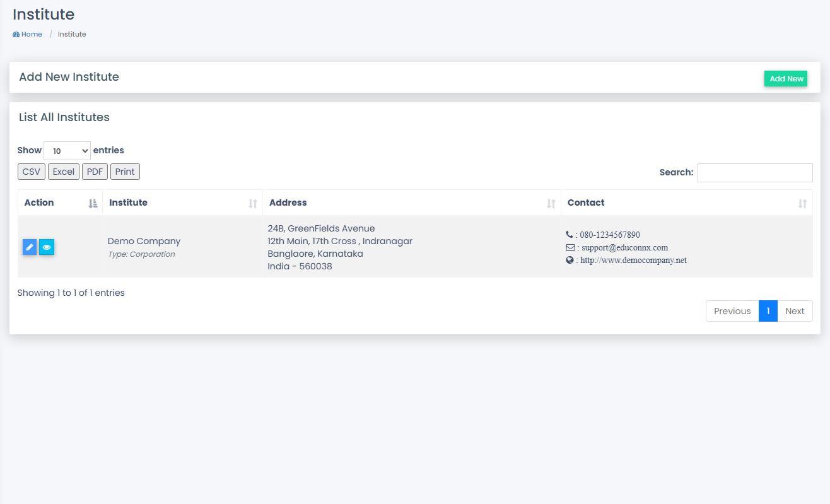View Demo Company with eye icon
This screenshot has width=830, height=504.
click(47, 247)
